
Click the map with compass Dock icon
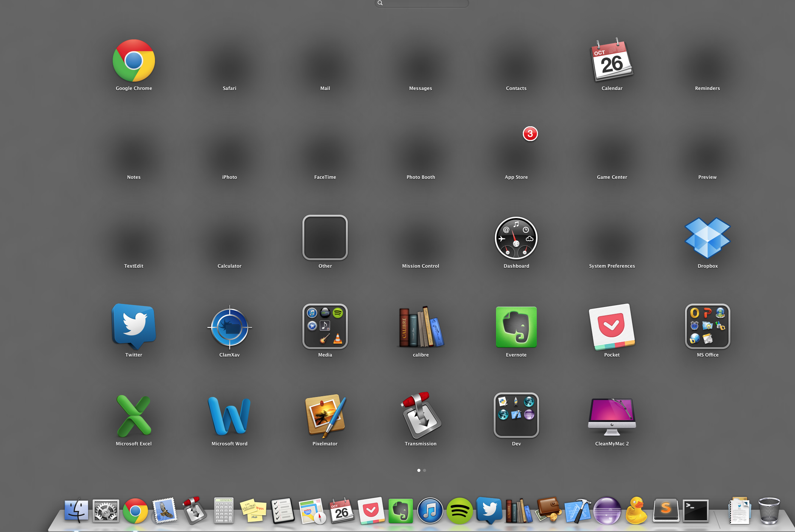click(312, 511)
